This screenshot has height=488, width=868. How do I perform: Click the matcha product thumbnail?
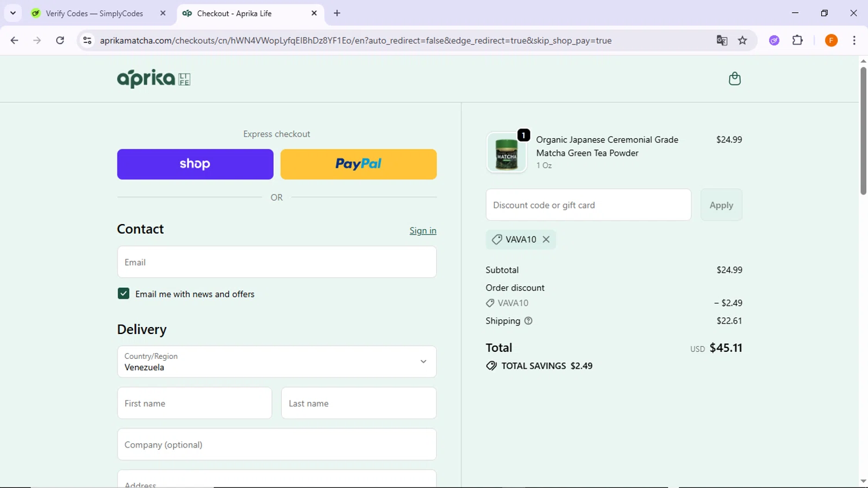tap(506, 153)
